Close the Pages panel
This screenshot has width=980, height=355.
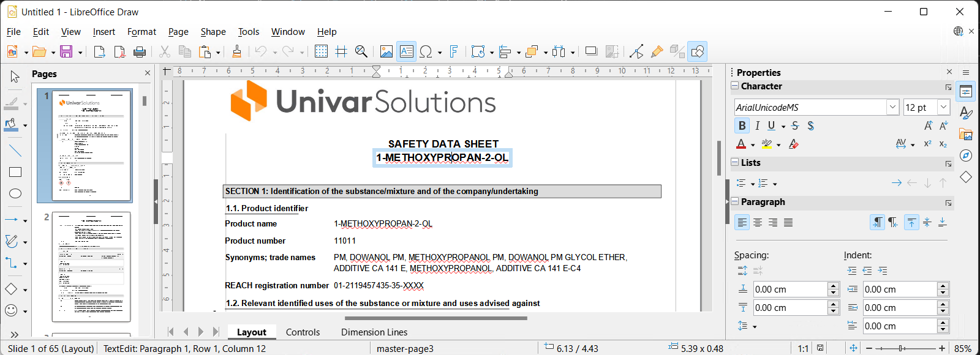point(148,73)
